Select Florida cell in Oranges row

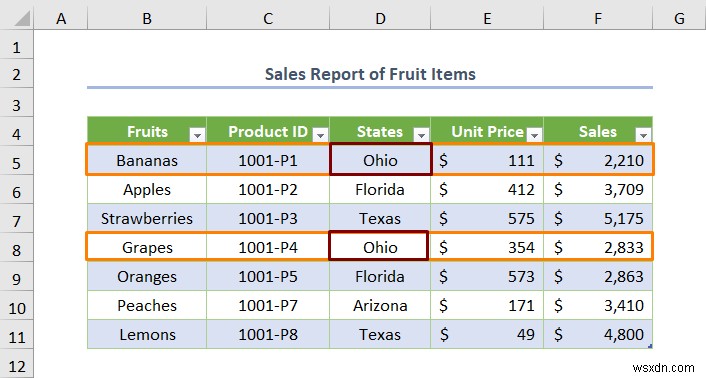380,276
